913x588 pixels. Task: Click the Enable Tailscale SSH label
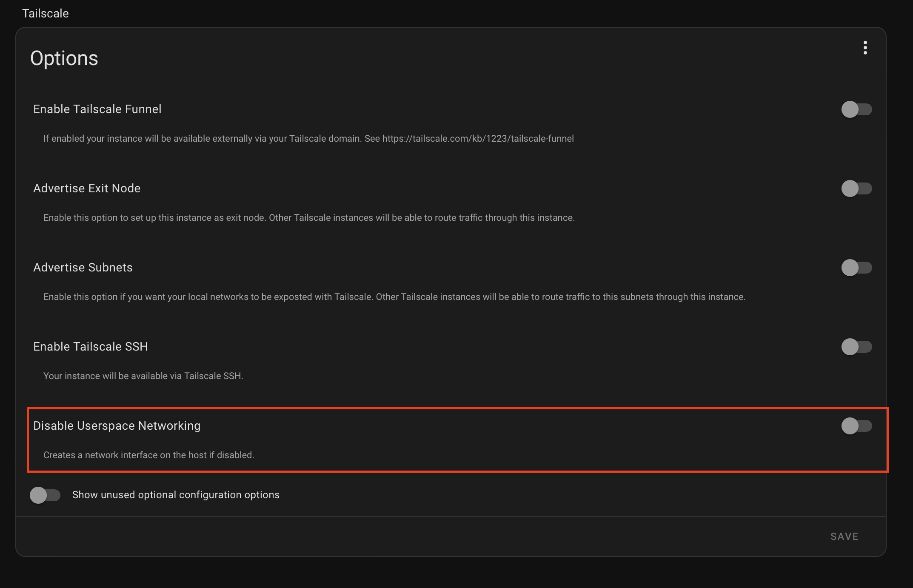click(91, 347)
